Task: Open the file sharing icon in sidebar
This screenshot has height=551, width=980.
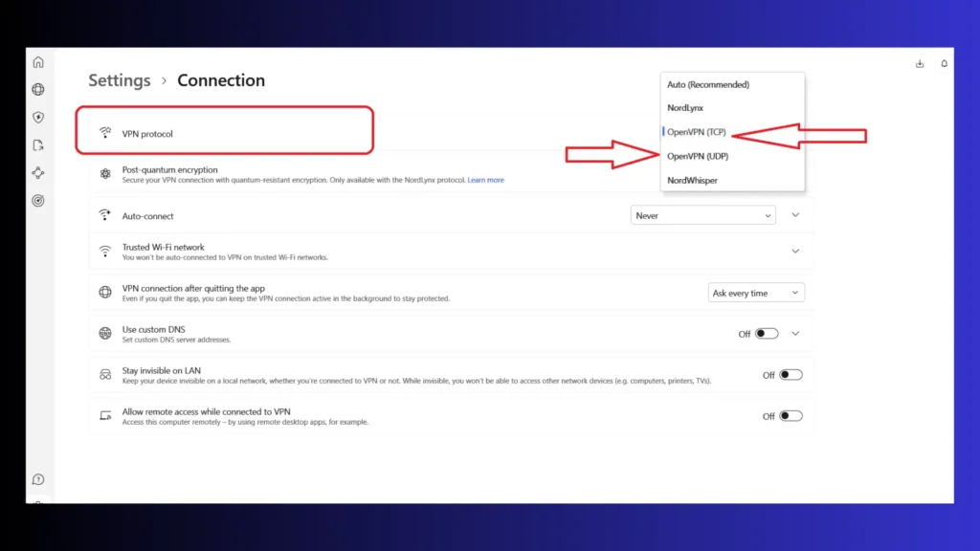Action: click(x=38, y=145)
